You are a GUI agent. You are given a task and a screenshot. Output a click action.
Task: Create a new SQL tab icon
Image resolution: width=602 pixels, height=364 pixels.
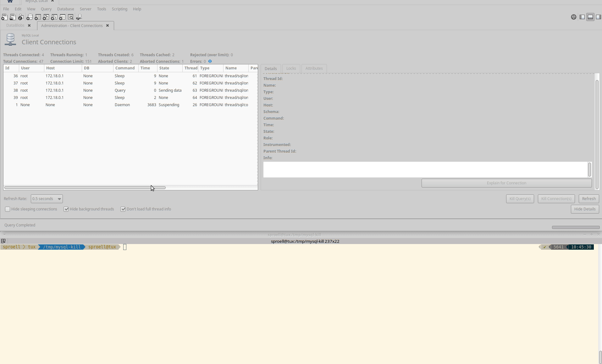tap(4, 17)
